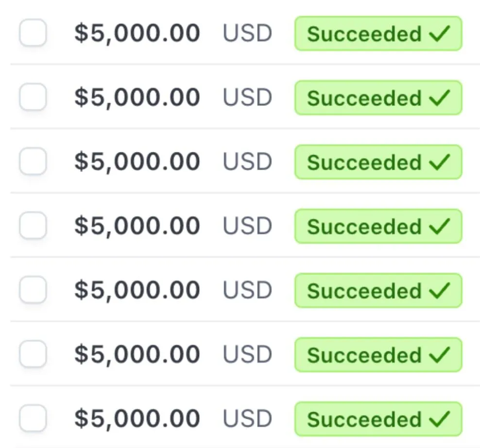The height and width of the screenshot is (448, 480).
Task: Click the Succeeded badge in the fourth row
Action: (x=378, y=226)
